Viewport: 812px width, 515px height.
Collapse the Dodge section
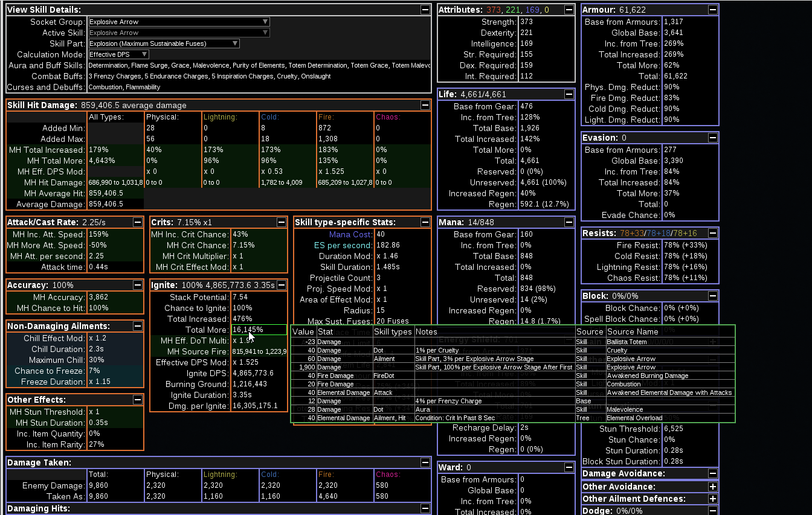[x=713, y=511]
